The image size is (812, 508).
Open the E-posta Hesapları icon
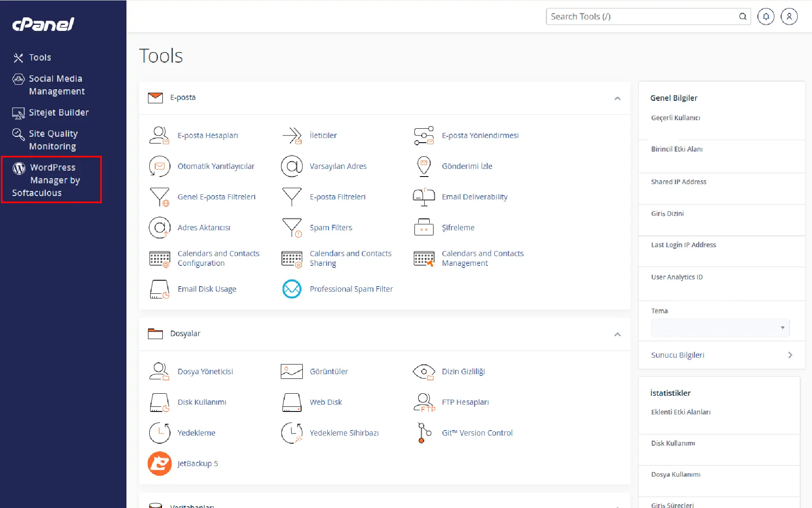[159, 135]
